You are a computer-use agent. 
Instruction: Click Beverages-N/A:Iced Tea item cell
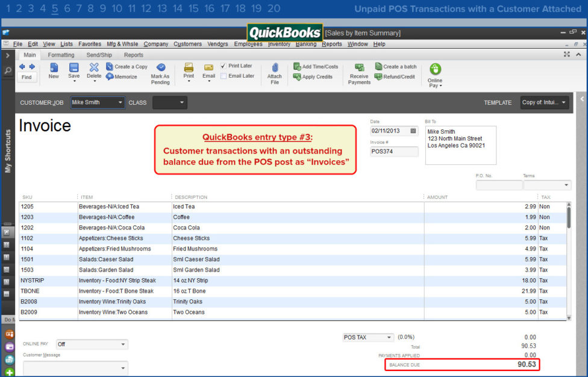[x=125, y=207]
